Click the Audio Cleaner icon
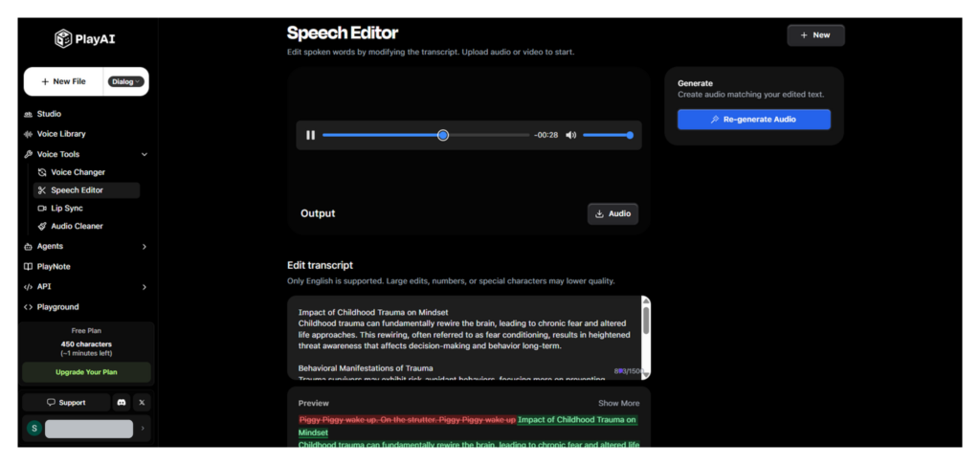The image size is (980, 465). coord(42,227)
